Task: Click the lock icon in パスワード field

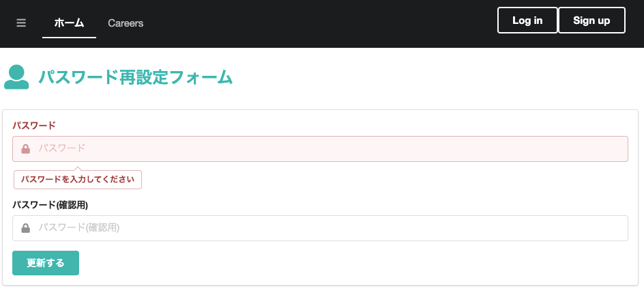Action: point(25,149)
